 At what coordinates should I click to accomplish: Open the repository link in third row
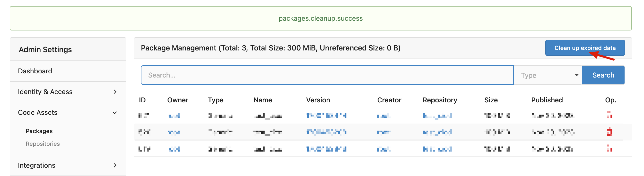point(437,149)
